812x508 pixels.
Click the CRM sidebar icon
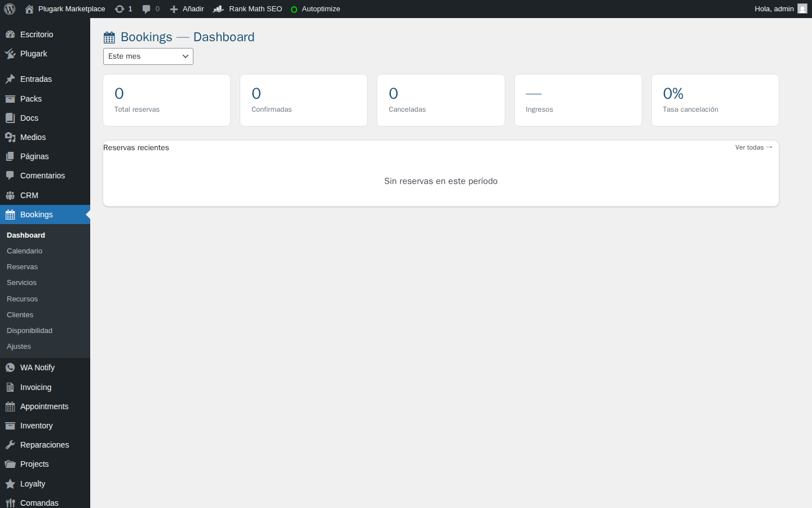(x=10, y=195)
